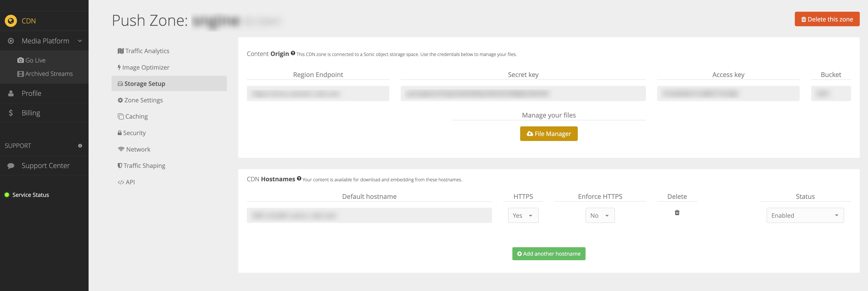Click the SUPPORT section info icon
The height and width of the screenshot is (291, 868).
coord(80,146)
